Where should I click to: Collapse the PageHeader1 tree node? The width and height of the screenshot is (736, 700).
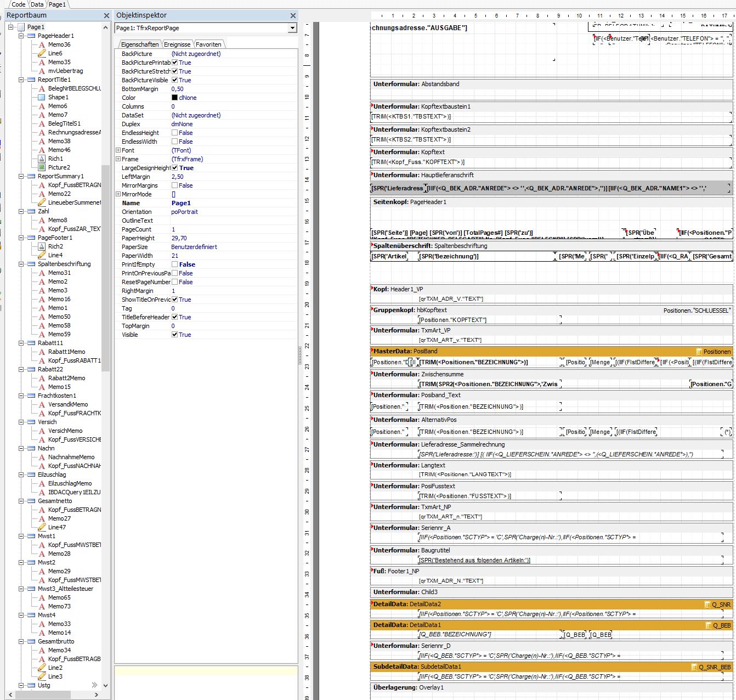click(x=21, y=36)
